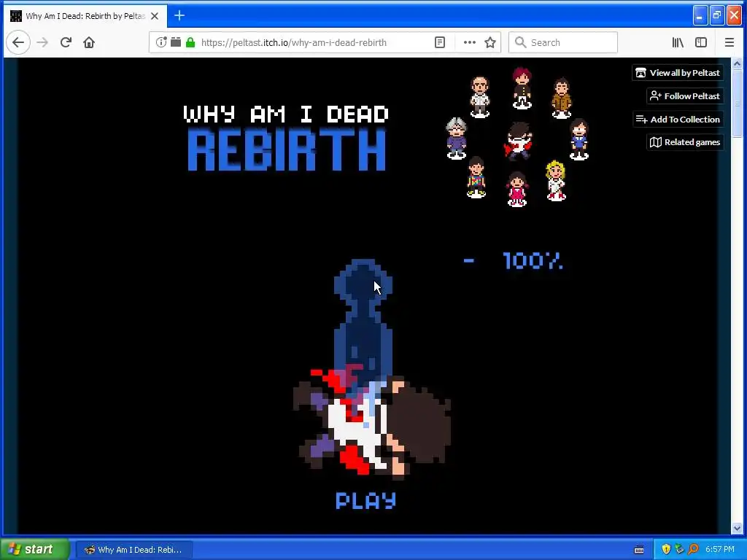Click the center dead character sprite in circle
747x560 pixels.
pos(519,141)
